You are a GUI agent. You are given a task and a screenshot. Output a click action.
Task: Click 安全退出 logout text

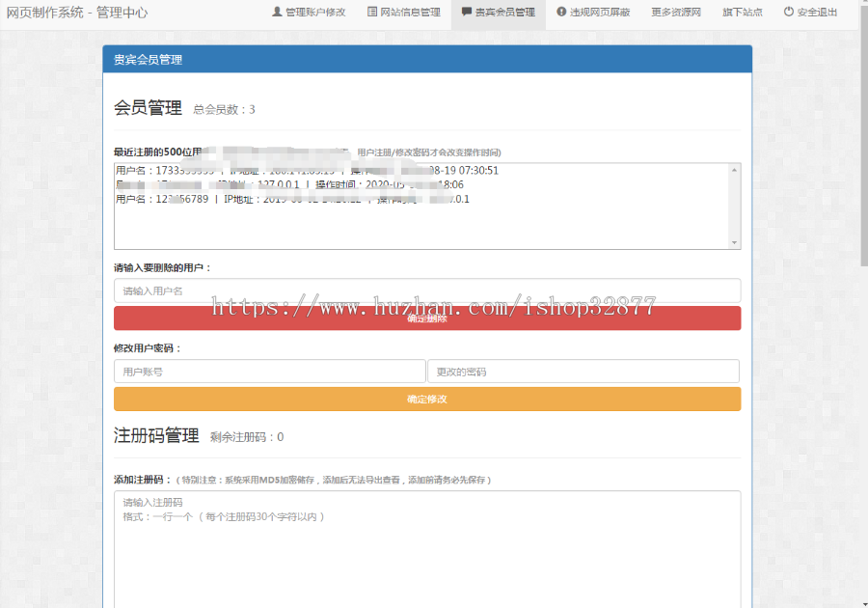(x=817, y=13)
